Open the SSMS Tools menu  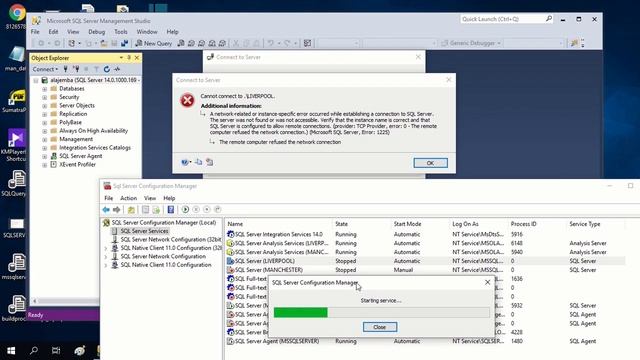[121, 31]
